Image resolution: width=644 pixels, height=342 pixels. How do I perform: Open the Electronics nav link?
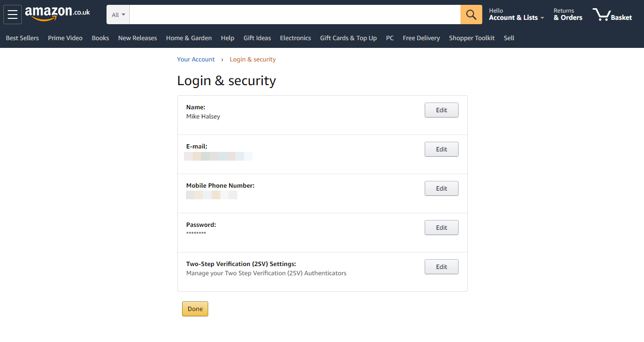[x=295, y=38]
